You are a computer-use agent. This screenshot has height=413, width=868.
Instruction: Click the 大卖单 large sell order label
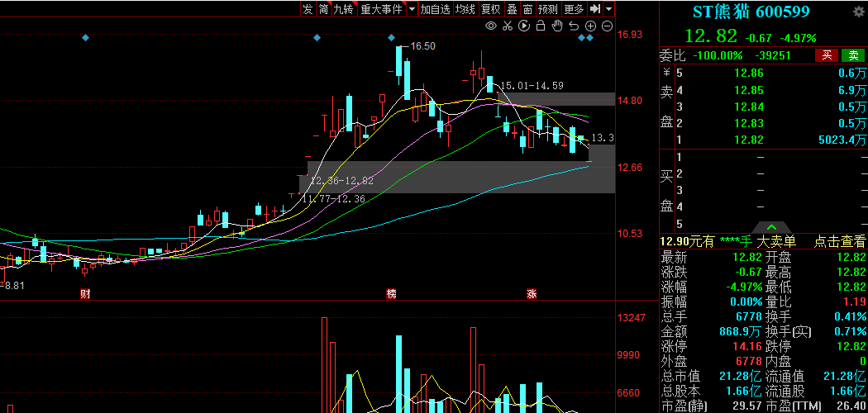775,241
